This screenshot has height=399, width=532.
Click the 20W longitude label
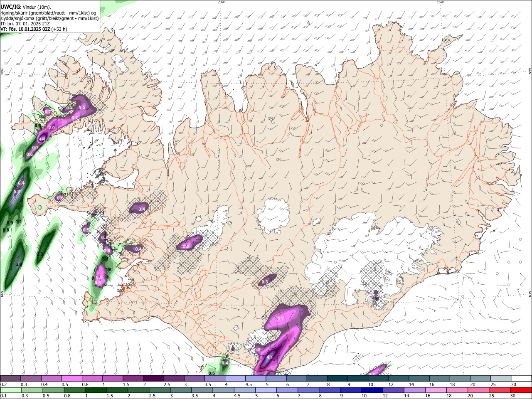tap(221, 2)
